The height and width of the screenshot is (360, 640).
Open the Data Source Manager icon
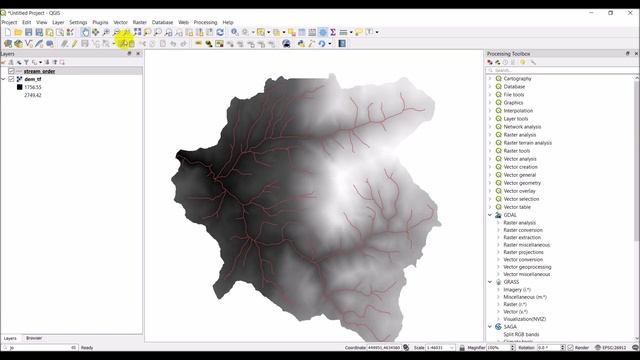coord(8,44)
